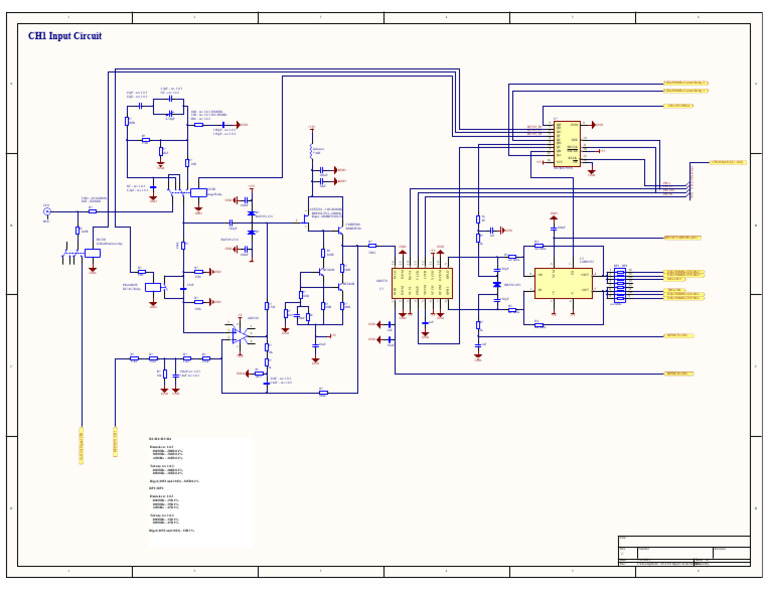Select the component notes text block

click(x=201, y=491)
